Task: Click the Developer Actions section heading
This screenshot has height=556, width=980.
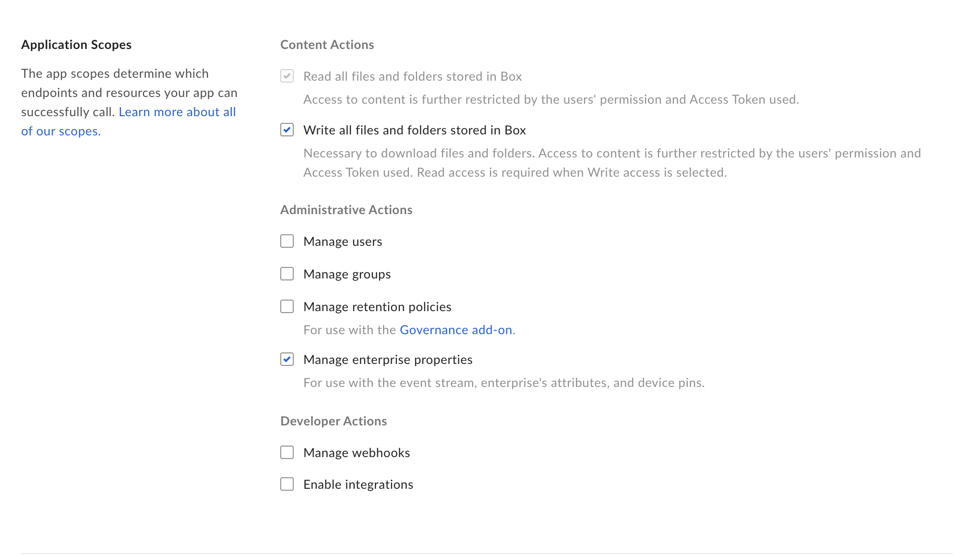Action: (333, 421)
